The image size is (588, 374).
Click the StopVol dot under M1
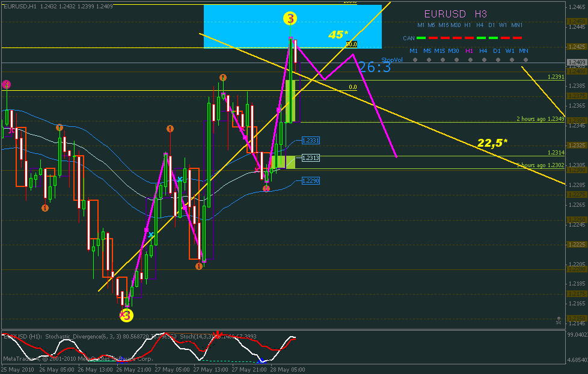click(415, 60)
